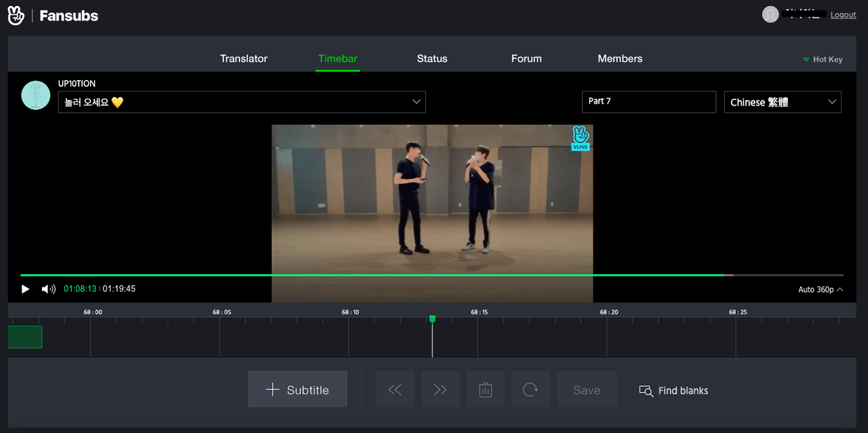Expand the video title dropdown
This screenshot has height=433, width=868.
[241, 102]
